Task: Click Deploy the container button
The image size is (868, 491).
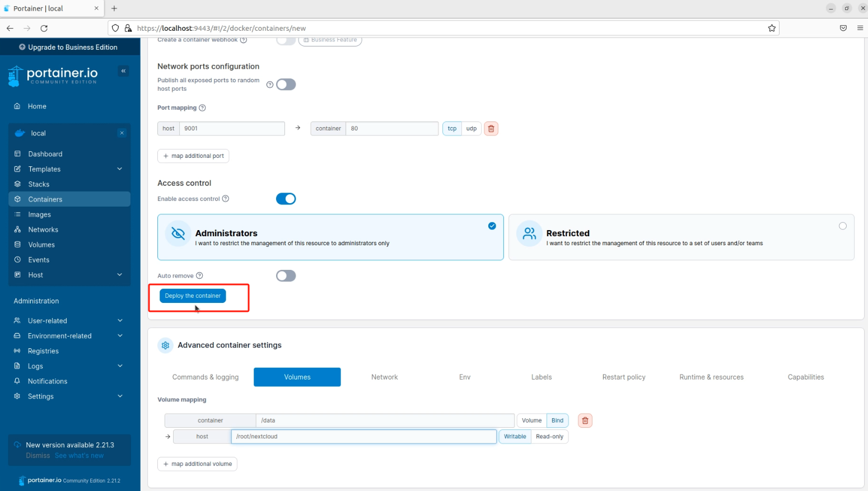Action: 193,296
